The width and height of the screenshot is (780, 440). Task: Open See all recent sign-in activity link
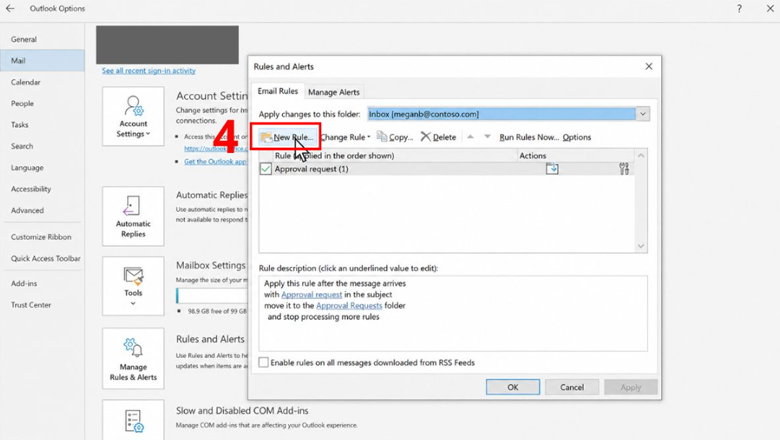tap(149, 71)
